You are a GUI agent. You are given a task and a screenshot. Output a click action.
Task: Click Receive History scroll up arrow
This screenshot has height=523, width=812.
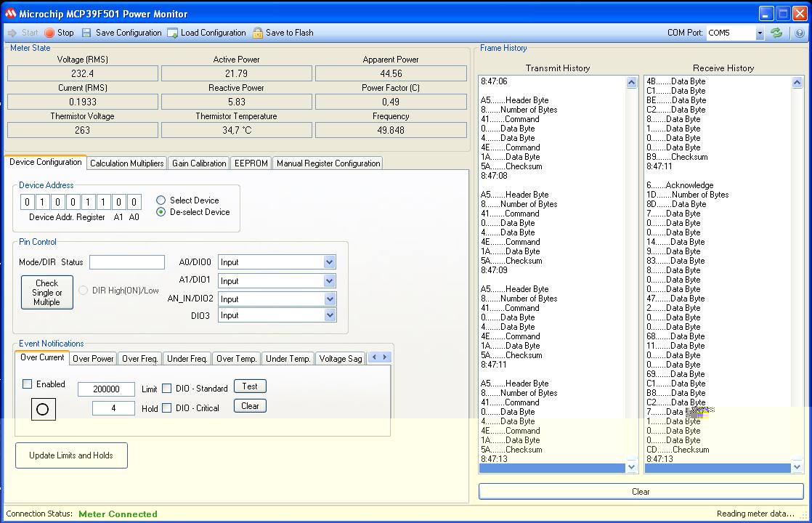pos(797,82)
